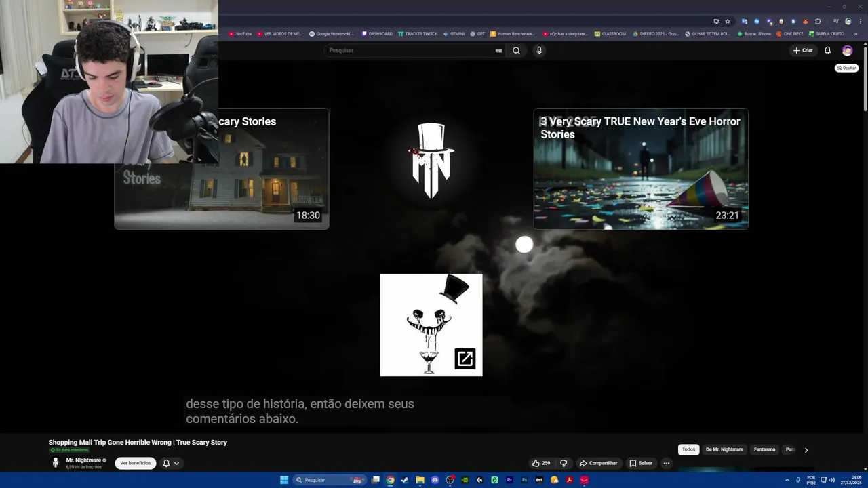This screenshot has width=868, height=488.
Task: Open the xQc has a deep late... bookmark
Action: 566,33
